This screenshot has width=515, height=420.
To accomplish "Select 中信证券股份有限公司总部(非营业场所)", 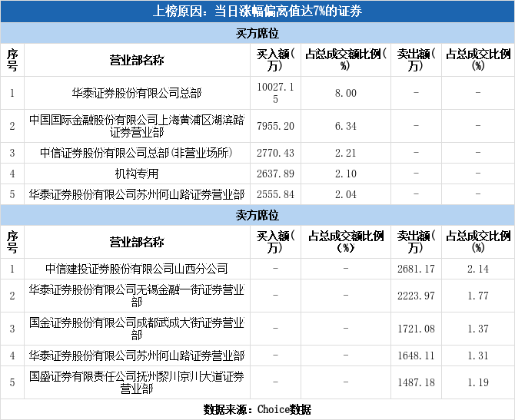I will pos(137,153).
